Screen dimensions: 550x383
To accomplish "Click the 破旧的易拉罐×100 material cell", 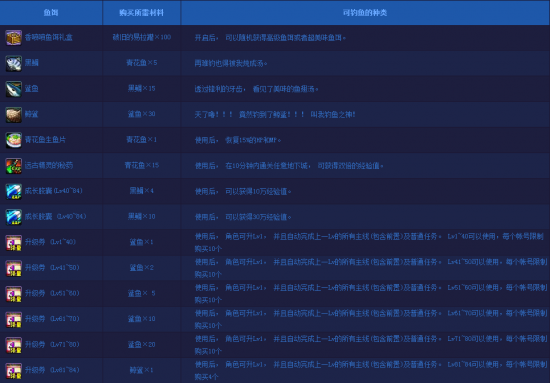I will [x=142, y=38].
